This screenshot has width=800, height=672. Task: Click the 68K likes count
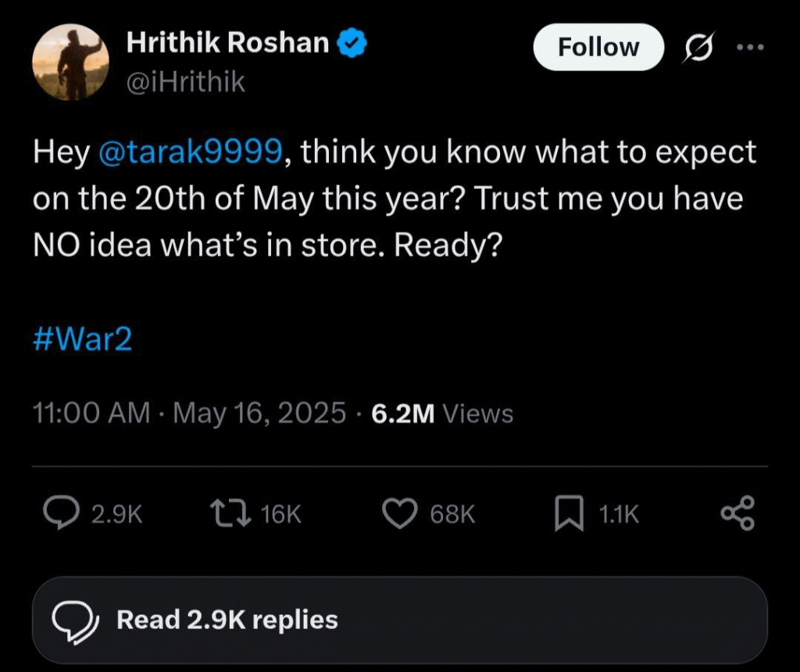pyautogui.click(x=452, y=513)
